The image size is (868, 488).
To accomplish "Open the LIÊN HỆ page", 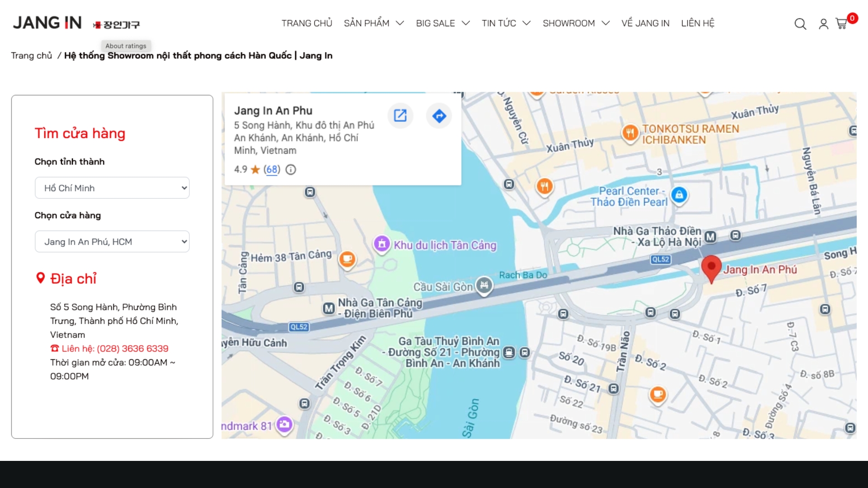I will tap(698, 23).
